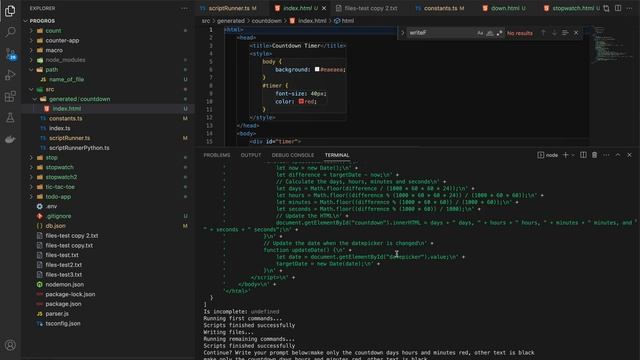This screenshot has height=360, width=640.
Task: Click the generated breadcrumb segment
Action: pos(231,21)
